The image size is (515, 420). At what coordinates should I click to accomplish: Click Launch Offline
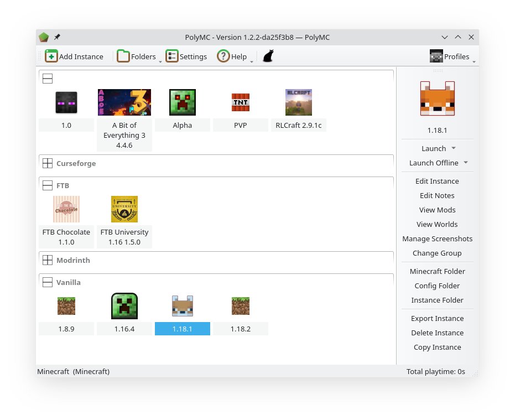point(434,163)
